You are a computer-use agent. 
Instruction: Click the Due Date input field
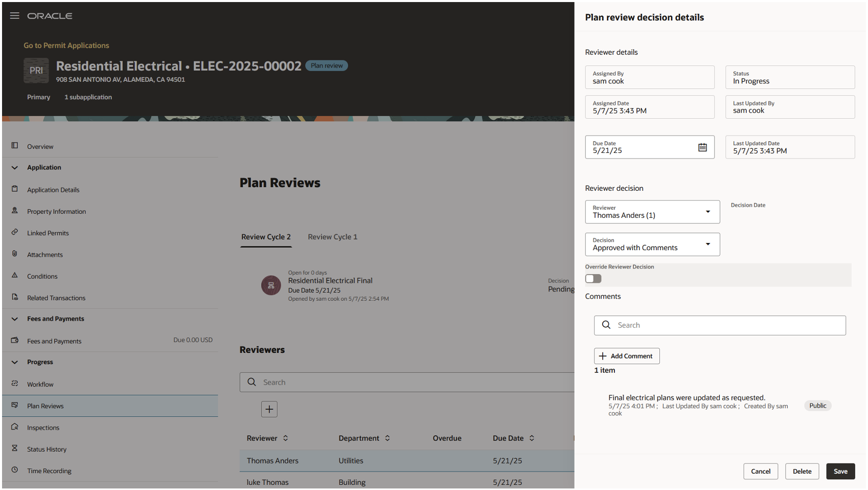coord(650,147)
